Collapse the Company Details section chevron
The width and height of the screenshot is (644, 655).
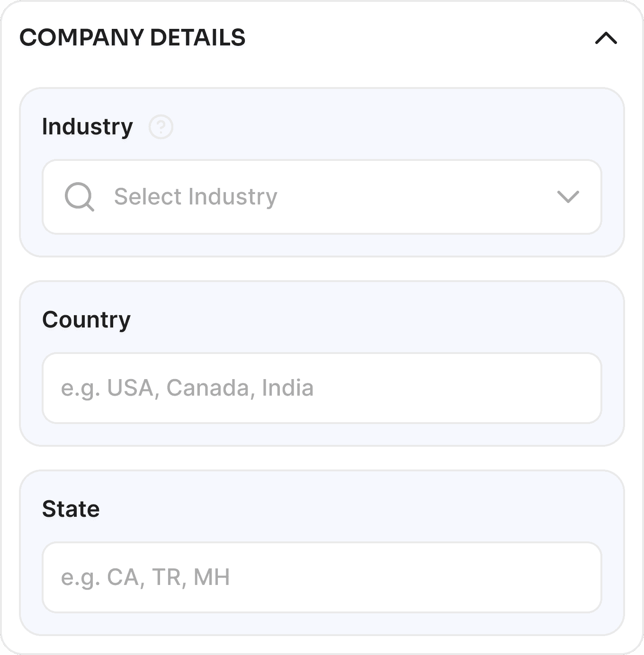click(606, 38)
